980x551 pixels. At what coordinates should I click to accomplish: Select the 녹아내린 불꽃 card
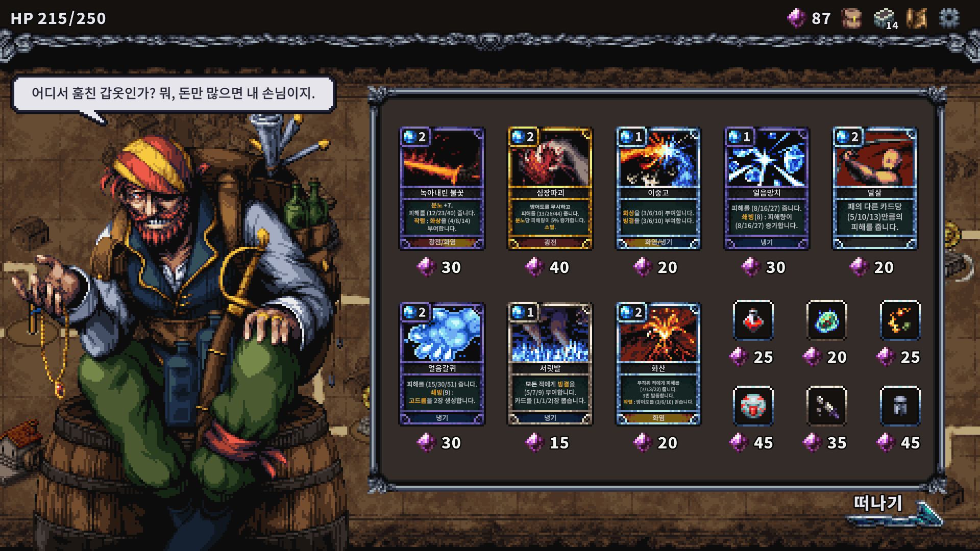point(442,188)
